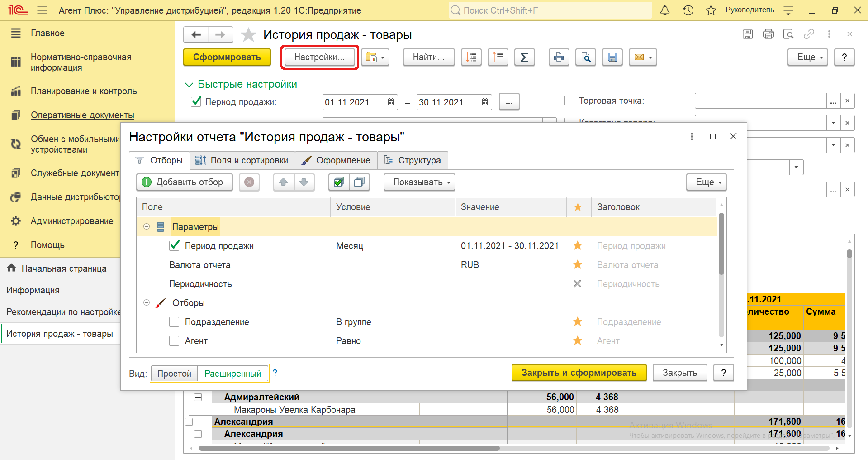The image size is (868, 460).
Task: Switch to Поля и сортировки tab
Action: pyautogui.click(x=242, y=160)
